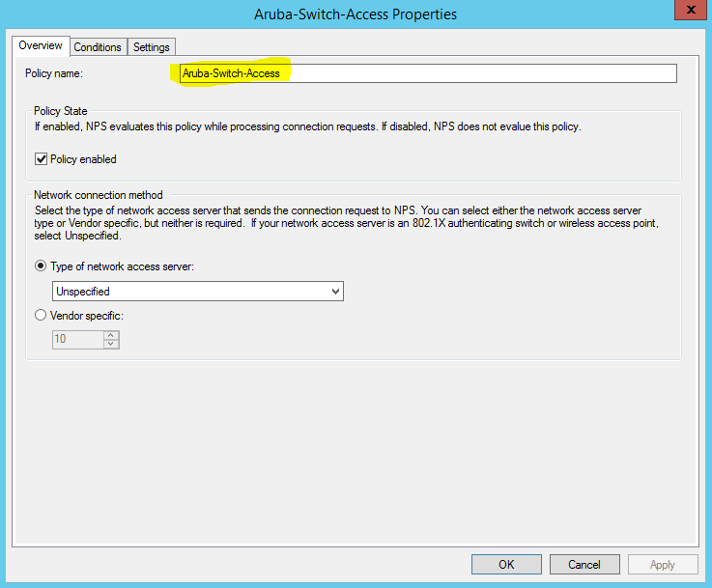Click the Policy State group heading
The width and height of the screenshot is (712, 588).
point(61,111)
